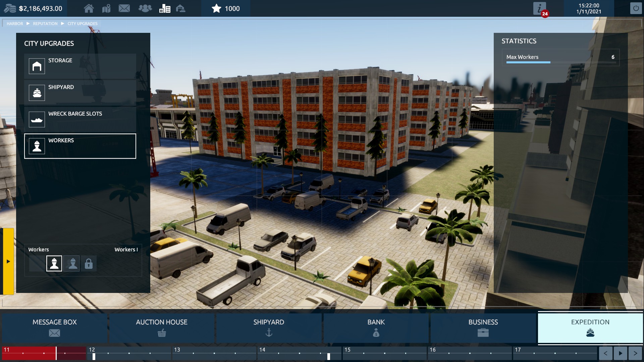Select Storage city upgrade

pos(80,66)
